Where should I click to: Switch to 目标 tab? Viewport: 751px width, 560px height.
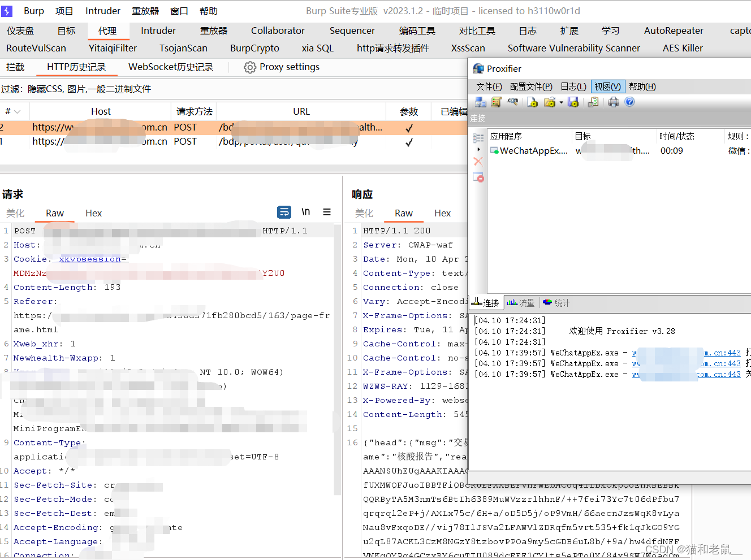pyautogui.click(x=66, y=31)
